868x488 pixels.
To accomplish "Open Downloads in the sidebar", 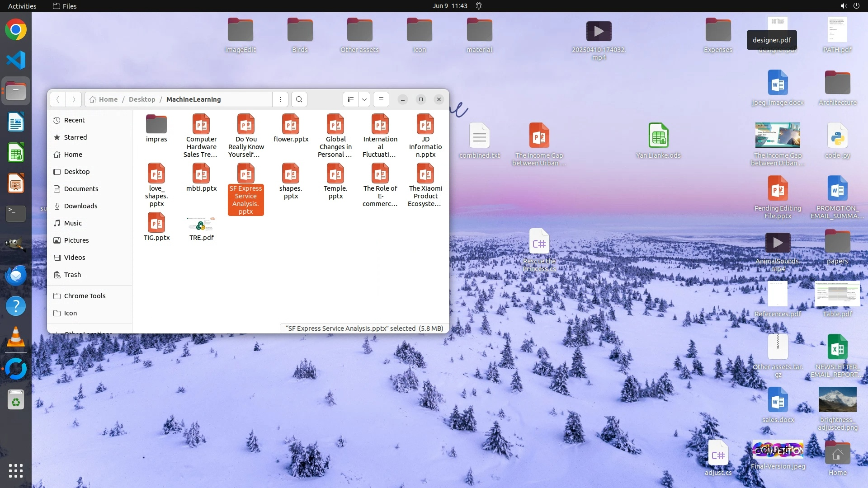I will (x=80, y=206).
